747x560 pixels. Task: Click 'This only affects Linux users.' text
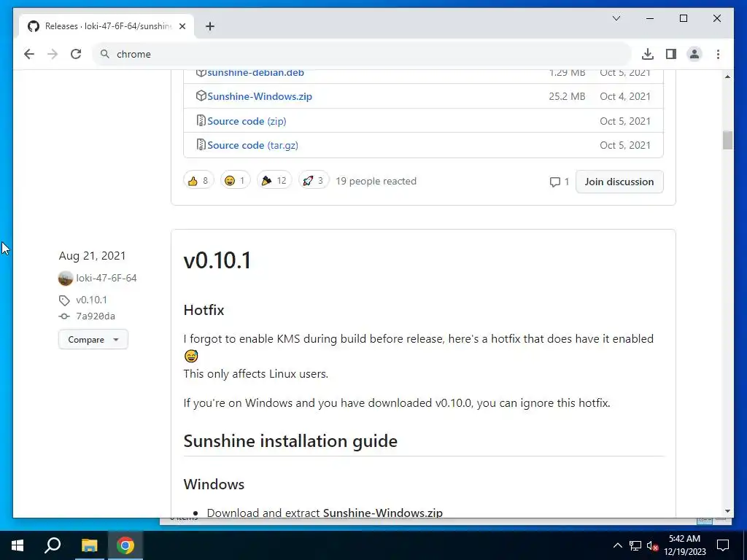(256, 374)
